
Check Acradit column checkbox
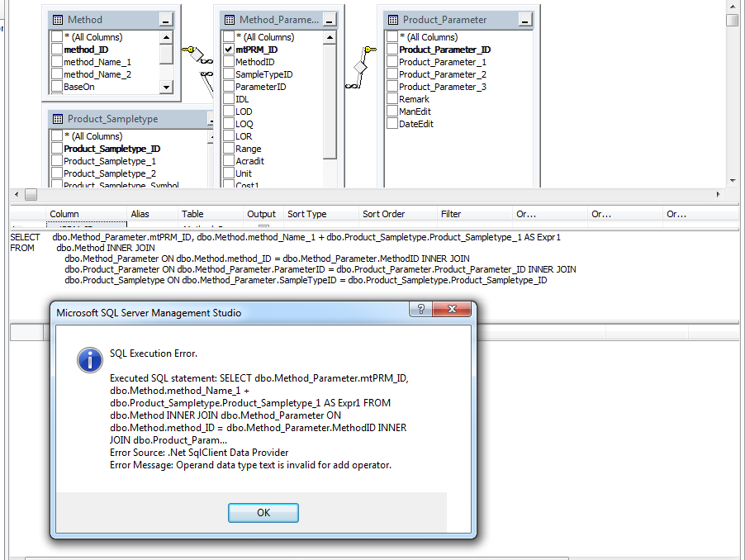click(x=229, y=160)
